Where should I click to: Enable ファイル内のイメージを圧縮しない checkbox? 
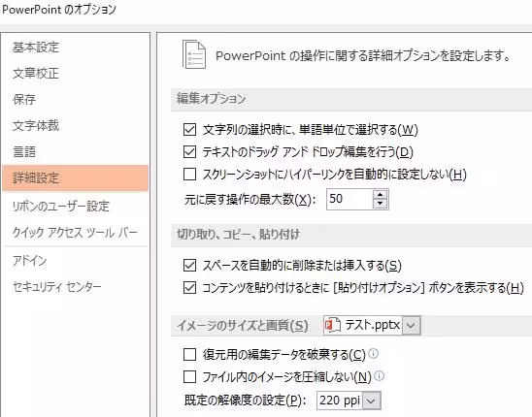point(189,376)
